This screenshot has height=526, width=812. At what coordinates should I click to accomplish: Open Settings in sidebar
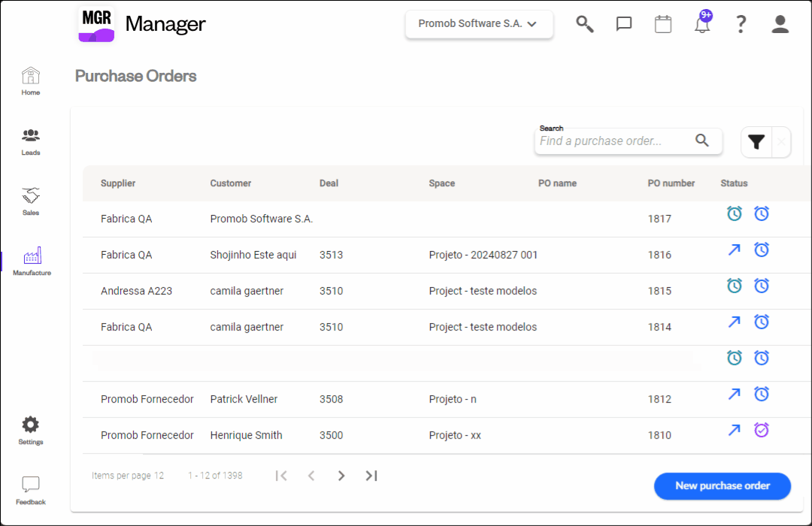(x=31, y=431)
